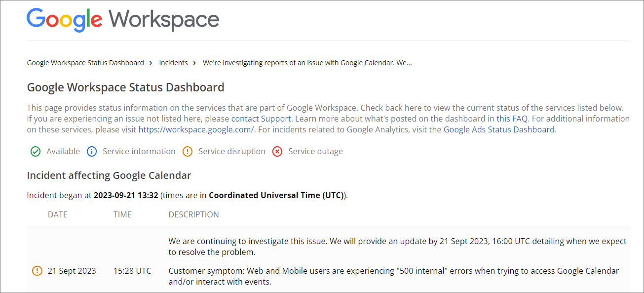Go to Incidents breadcrumb link
Viewport: 644px width, 293px height.
(x=173, y=63)
